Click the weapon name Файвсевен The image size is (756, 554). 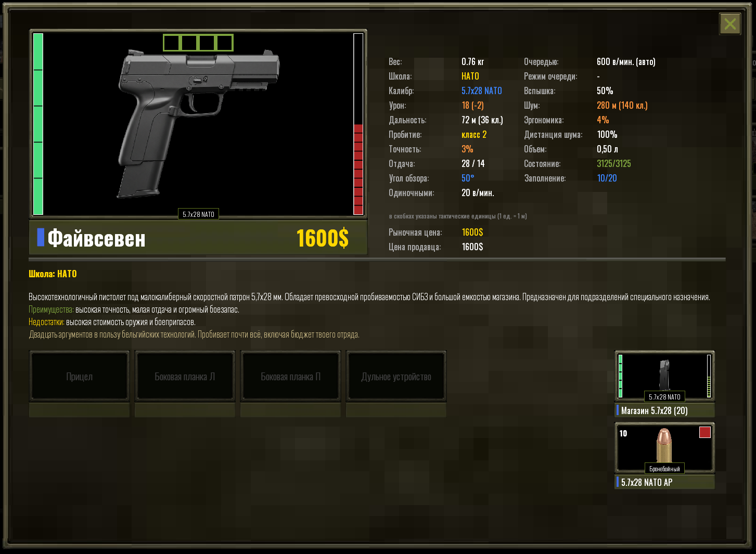coord(96,238)
